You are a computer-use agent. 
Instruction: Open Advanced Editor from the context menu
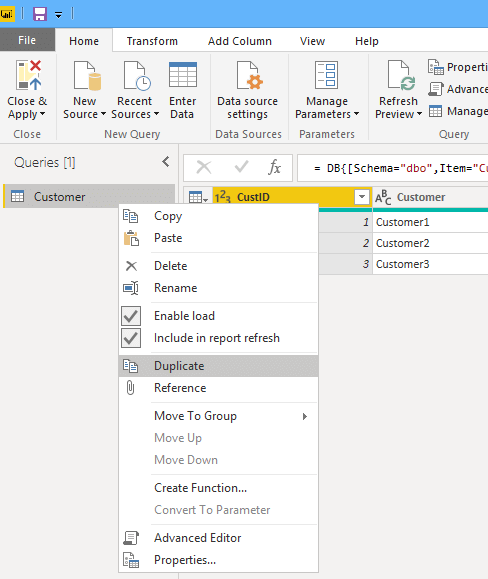point(219,538)
